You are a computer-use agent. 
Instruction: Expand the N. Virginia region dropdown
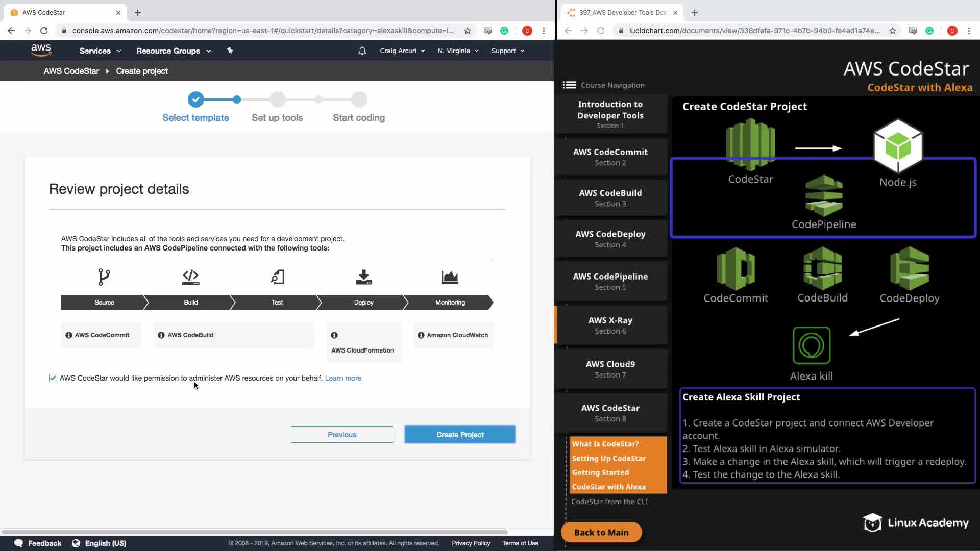coord(458,51)
